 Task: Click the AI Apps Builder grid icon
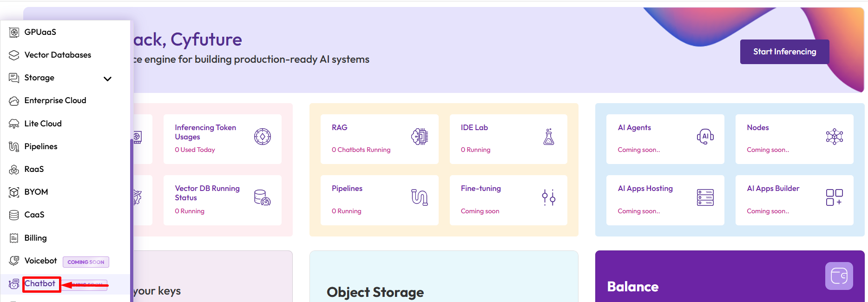pos(834,197)
